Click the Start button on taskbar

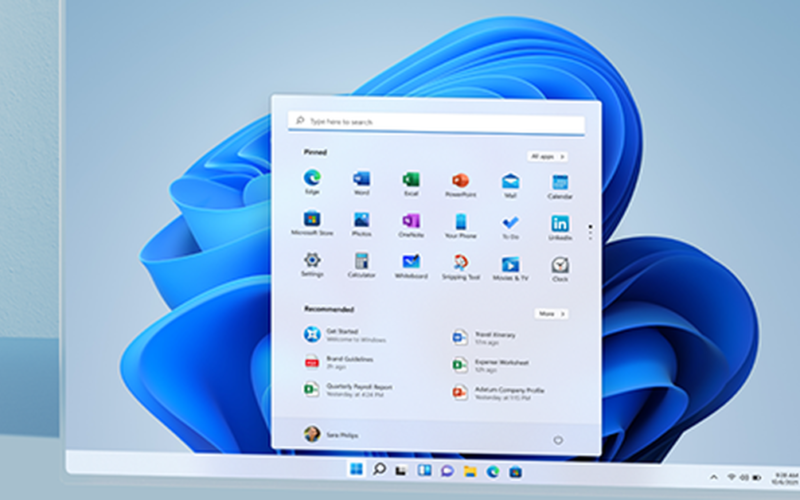[x=357, y=468]
